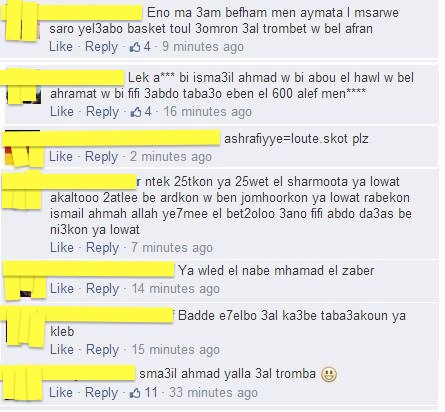This screenshot has height=412, width=445.
Task: Like the comment posted 15 minutes ago
Action: click(62, 350)
